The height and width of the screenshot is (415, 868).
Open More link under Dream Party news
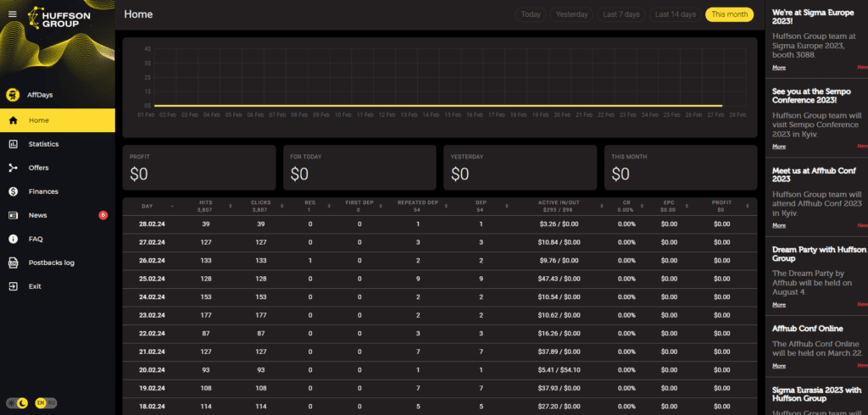[x=779, y=305]
